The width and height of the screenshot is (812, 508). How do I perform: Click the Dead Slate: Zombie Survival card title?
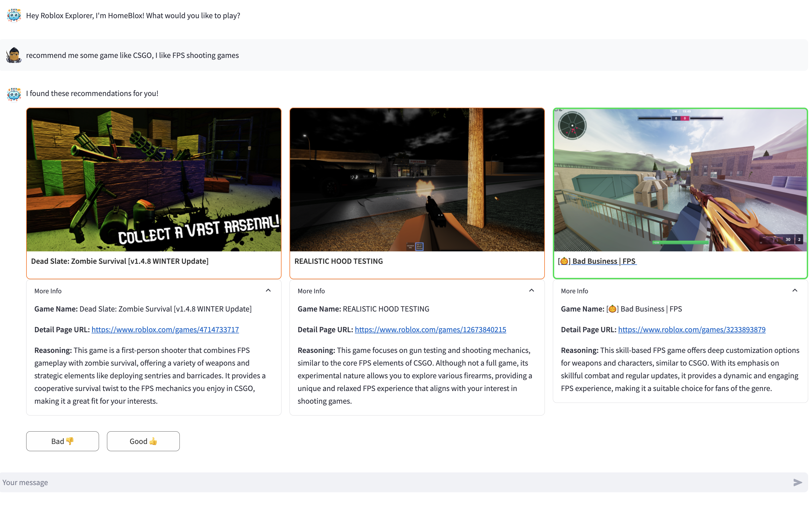click(120, 261)
